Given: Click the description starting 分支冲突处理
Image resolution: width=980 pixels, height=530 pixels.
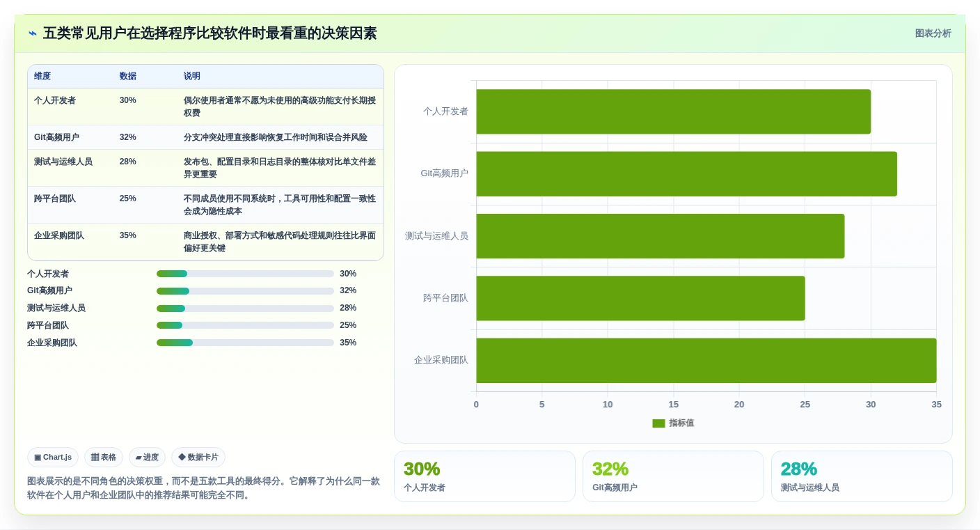Looking at the screenshot, I should [276, 137].
